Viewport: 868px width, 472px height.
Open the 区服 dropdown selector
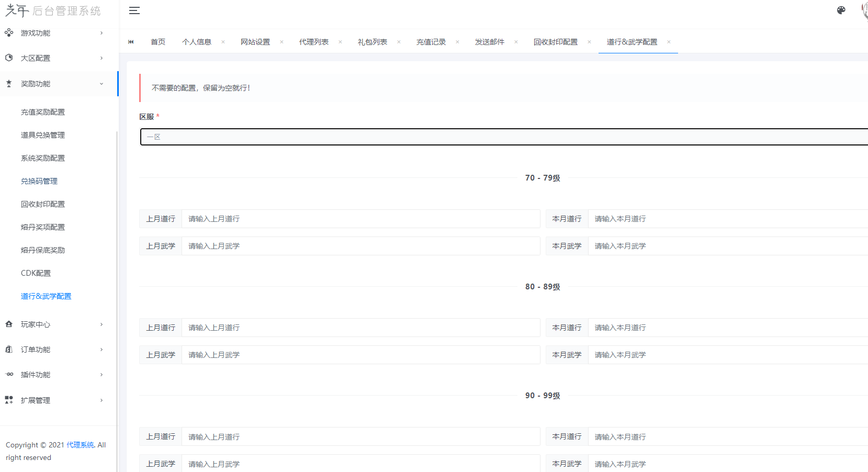tap(502, 137)
